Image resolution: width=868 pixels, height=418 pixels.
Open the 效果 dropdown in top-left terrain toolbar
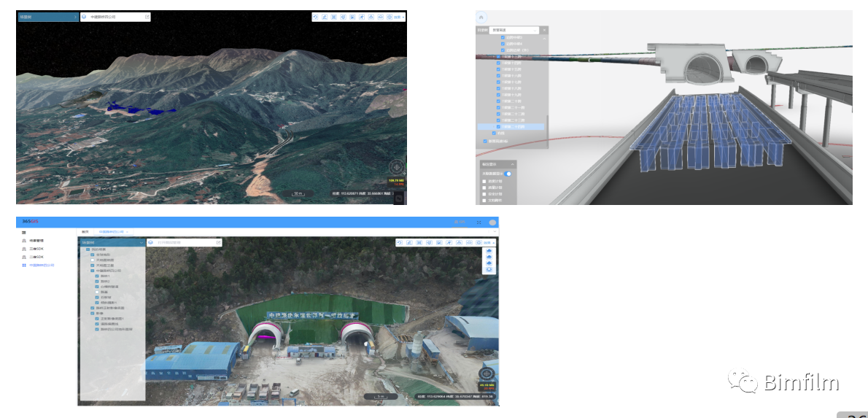click(x=399, y=18)
